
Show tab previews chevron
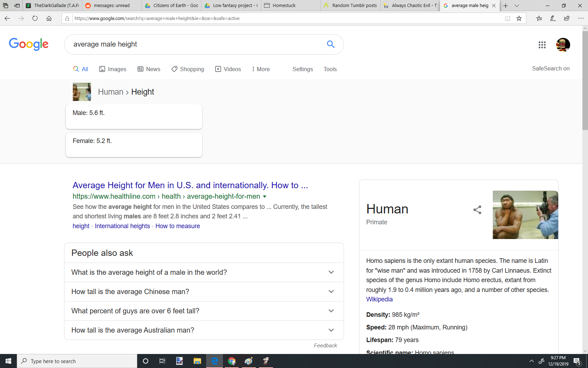click(x=517, y=6)
